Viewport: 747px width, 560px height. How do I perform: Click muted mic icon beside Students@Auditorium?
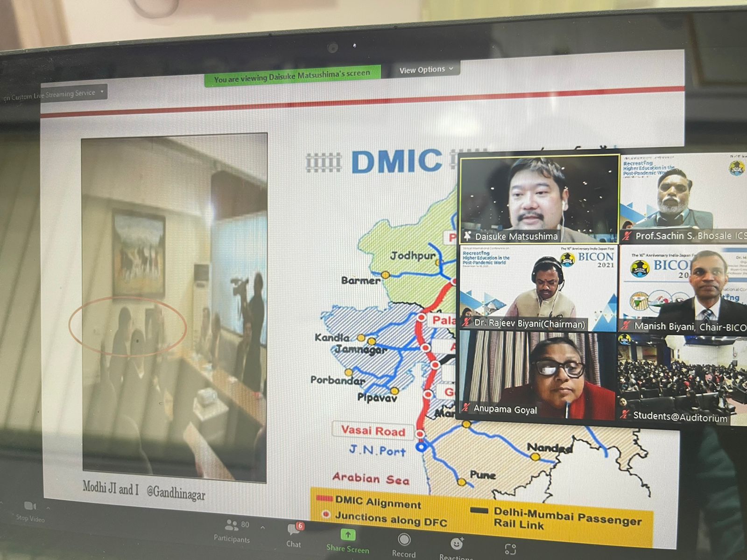624,414
